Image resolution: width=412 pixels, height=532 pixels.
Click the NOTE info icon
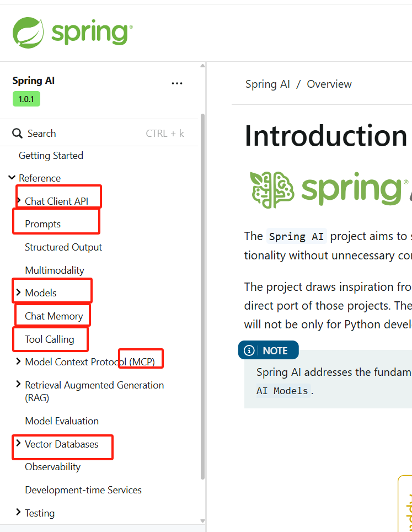(249, 350)
